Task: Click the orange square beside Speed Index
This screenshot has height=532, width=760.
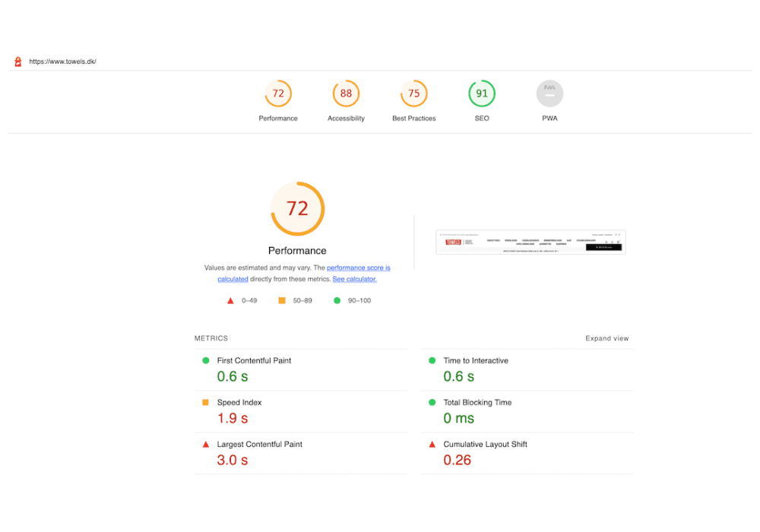Action: pos(205,402)
